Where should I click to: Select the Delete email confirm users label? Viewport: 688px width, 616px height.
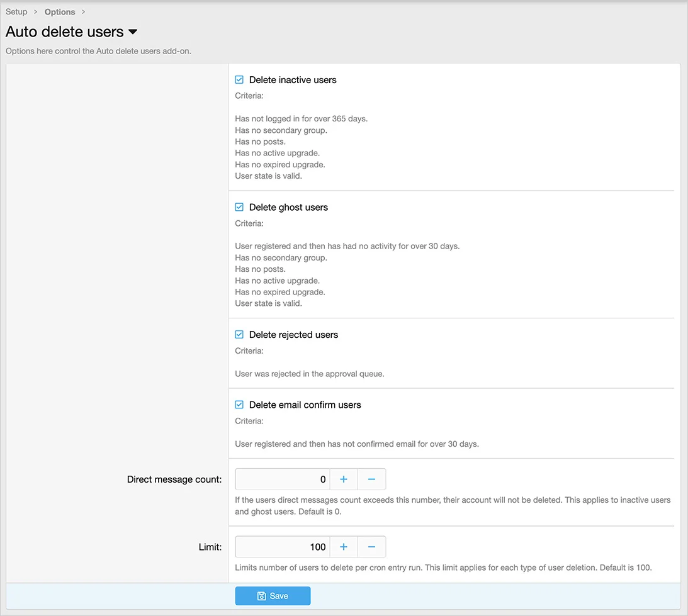[305, 405]
